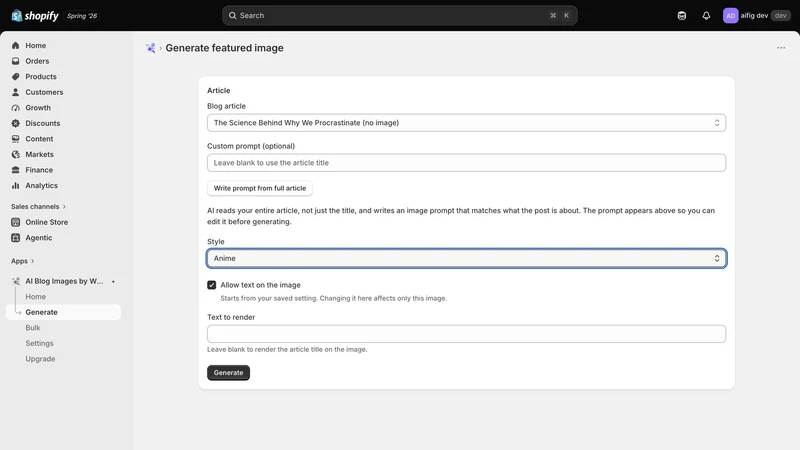Click the Orders inbox icon
This screenshot has width=800, height=450.
15,61
